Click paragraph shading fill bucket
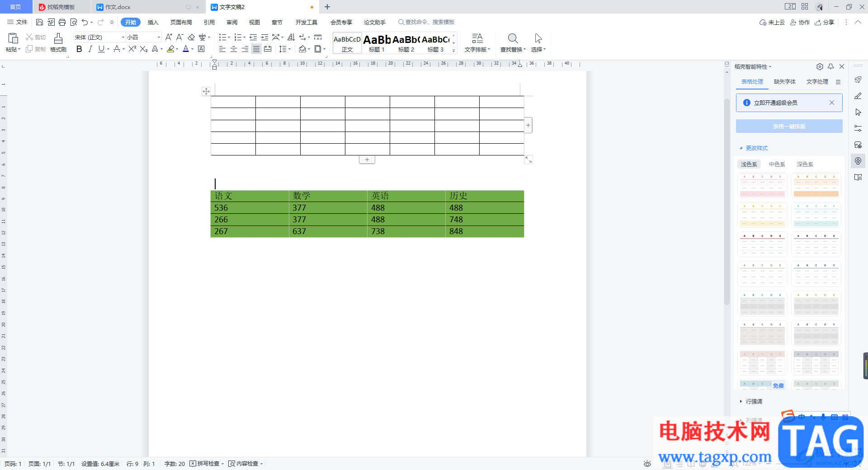Viewport: 868px width, 470px height. (x=302, y=49)
